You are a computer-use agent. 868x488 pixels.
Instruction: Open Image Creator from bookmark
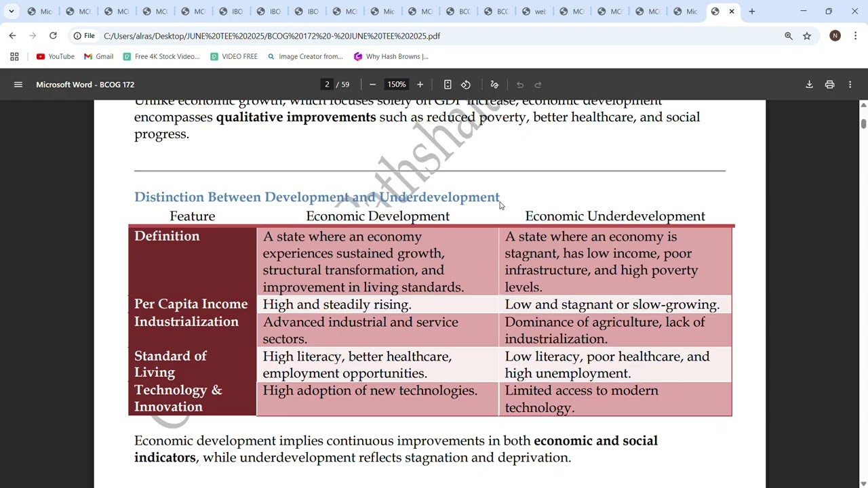coord(305,57)
